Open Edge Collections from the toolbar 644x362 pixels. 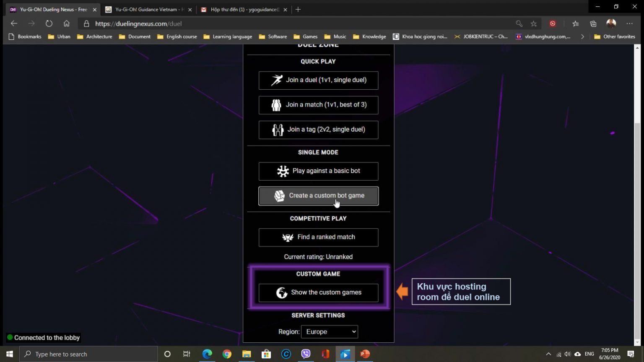592,23
